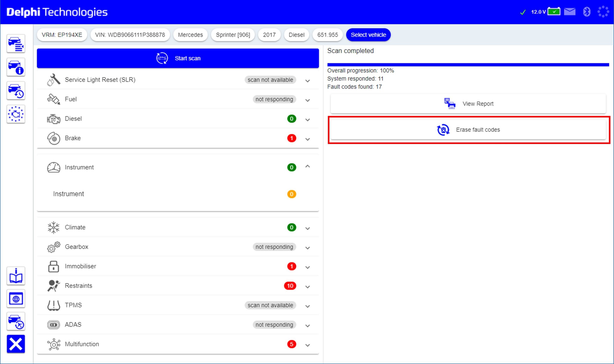Expand the Service Light Reset row
Viewport: 614px width, 364px height.
[307, 81]
